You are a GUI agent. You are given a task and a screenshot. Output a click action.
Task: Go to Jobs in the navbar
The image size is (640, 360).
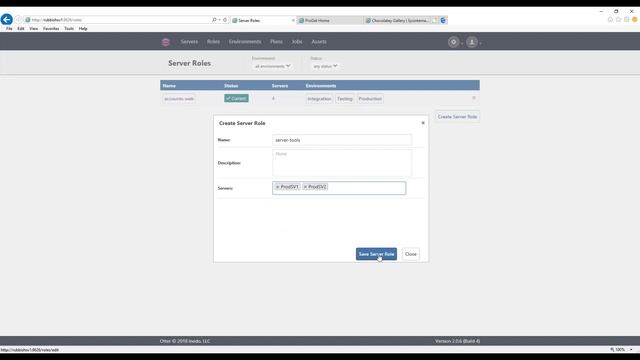(x=297, y=42)
